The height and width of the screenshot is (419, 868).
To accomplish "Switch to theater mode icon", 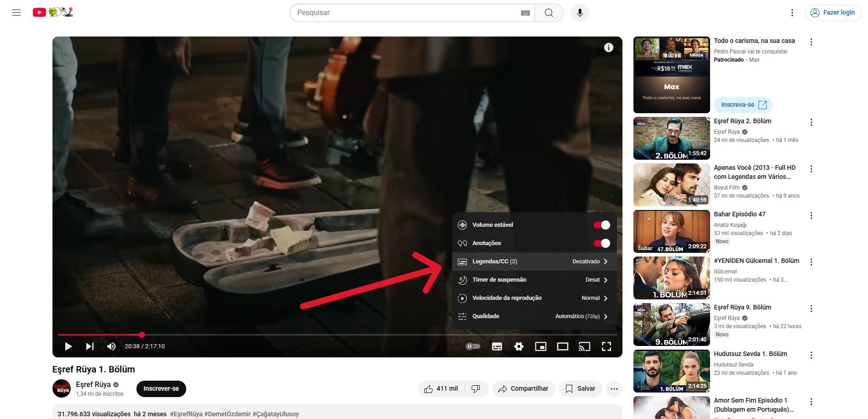I will click(x=563, y=346).
